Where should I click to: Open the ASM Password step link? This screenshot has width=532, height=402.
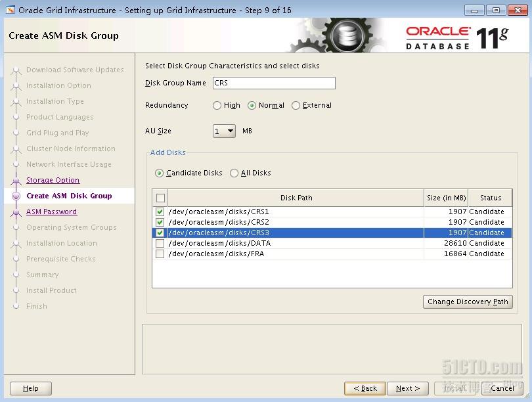tap(52, 212)
